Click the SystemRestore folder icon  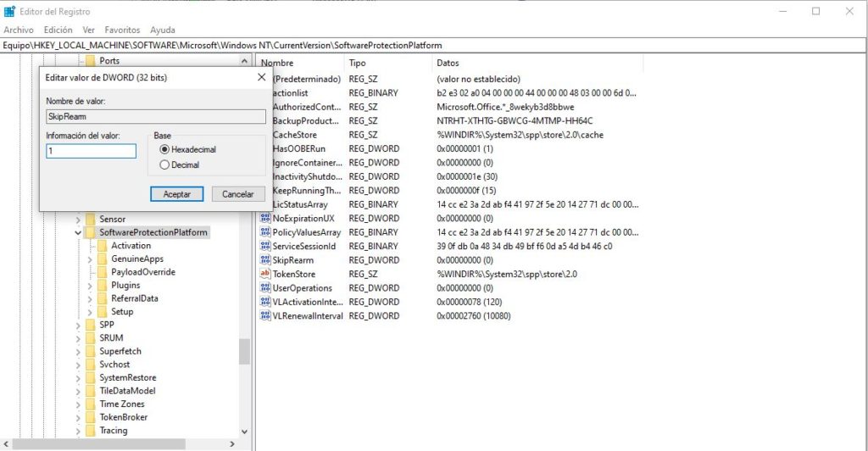coord(90,378)
